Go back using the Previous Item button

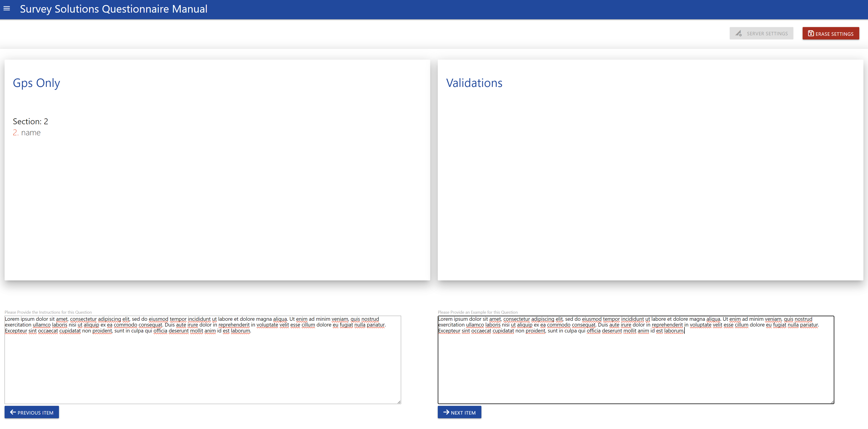(x=32, y=412)
